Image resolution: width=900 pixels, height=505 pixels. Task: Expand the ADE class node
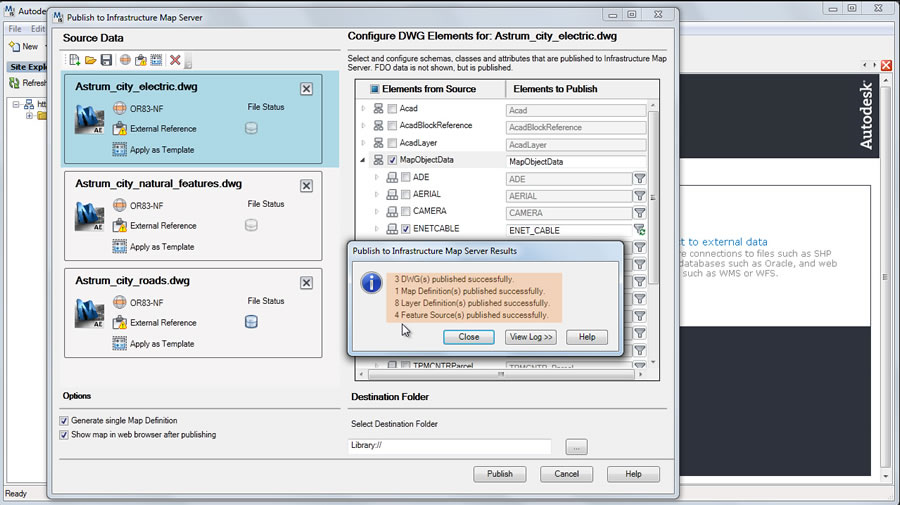(x=377, y=177)
